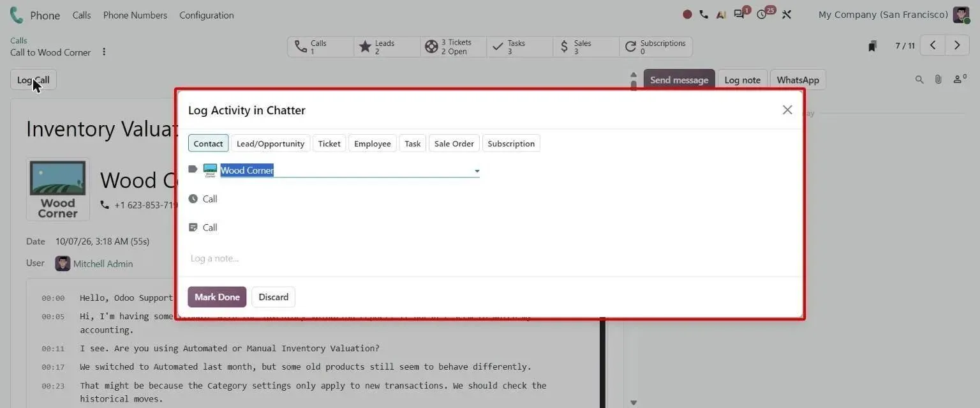The height and width of the screenshot is (408, 980).
Task: Open the three-dot actions menu next to Call to Wood Corner
Action: click(104, 52)
